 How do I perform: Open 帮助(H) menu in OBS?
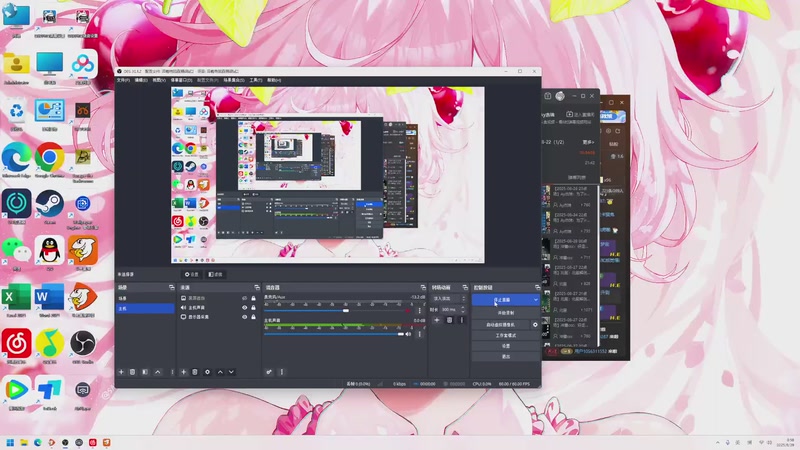pyautogui.click(x=274, y=80)
